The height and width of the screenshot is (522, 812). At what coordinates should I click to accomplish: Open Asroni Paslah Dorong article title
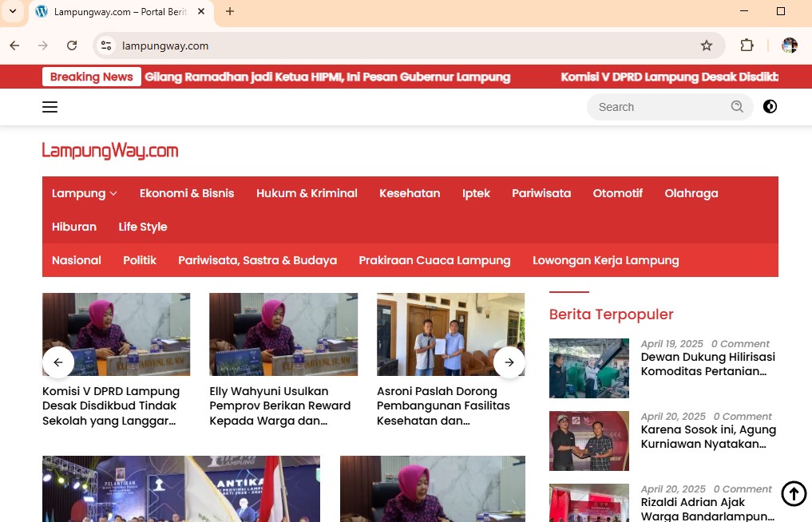click(443, 406)
